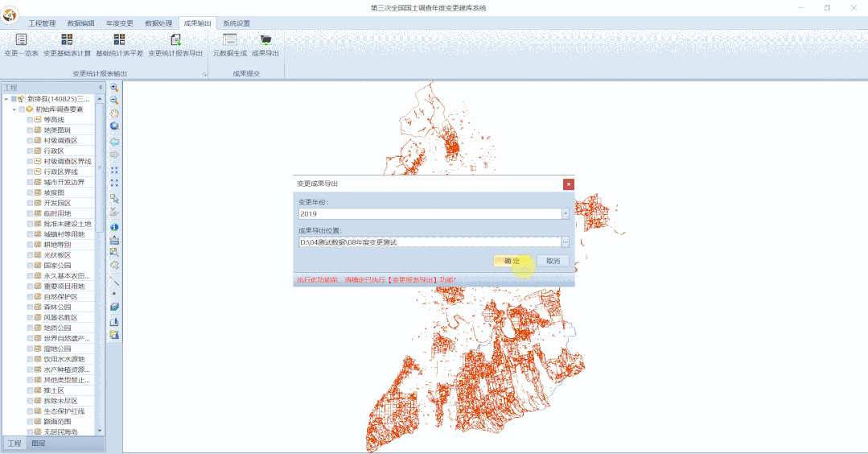Screen dimensions: 868x454
Task: Tick the 等高线 layer checkbox
Action: (x=30, y=120)
